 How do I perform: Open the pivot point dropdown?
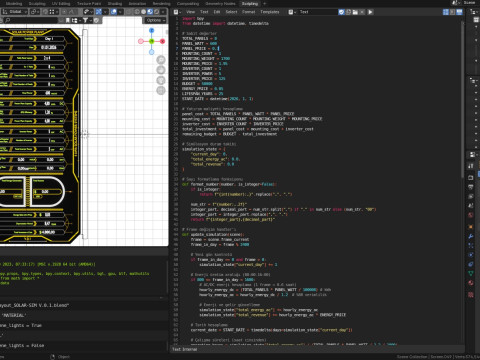point(35,12)
